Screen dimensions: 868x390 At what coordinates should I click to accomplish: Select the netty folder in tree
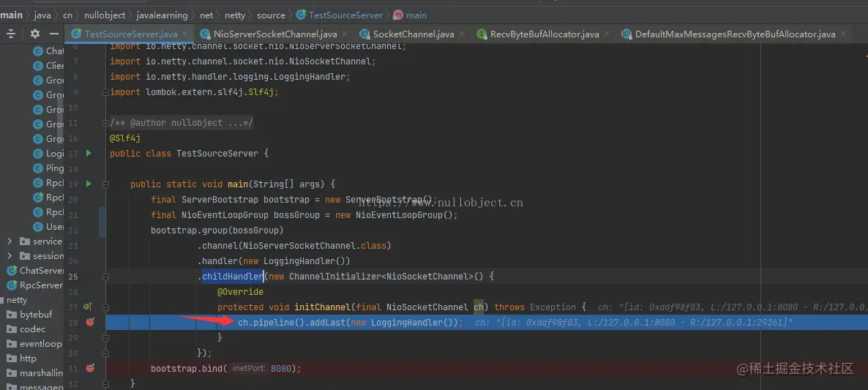17,300
